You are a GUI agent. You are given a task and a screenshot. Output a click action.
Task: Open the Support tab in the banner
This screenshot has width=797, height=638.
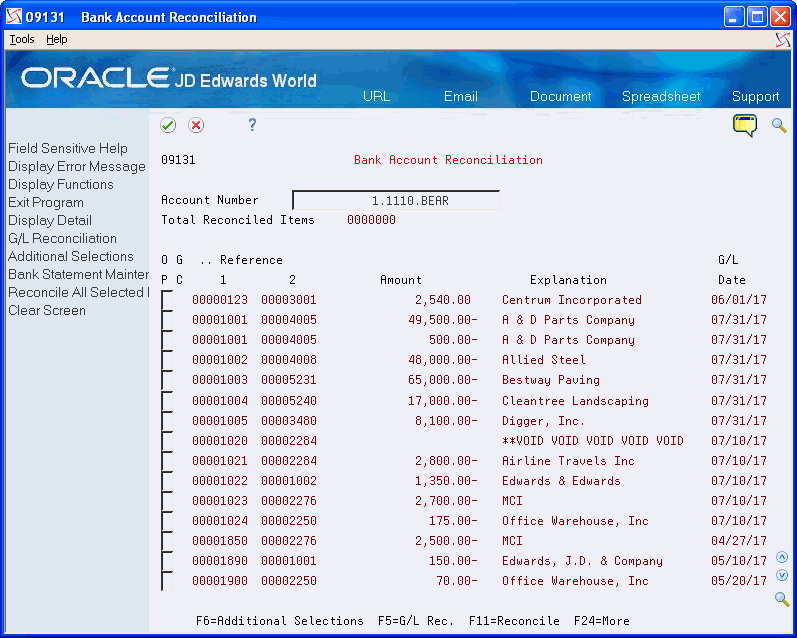pos(755,96)
